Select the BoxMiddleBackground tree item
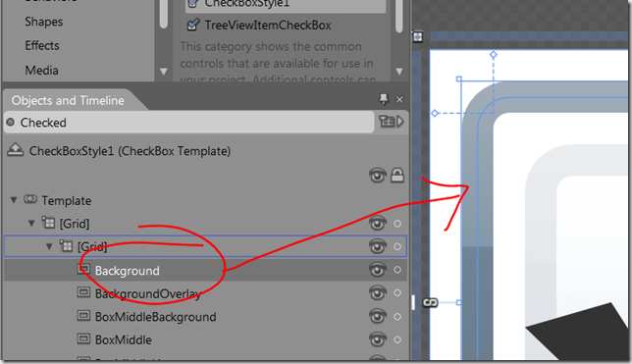The width and height of the screenshot is (632, 364). pos(156,317)
